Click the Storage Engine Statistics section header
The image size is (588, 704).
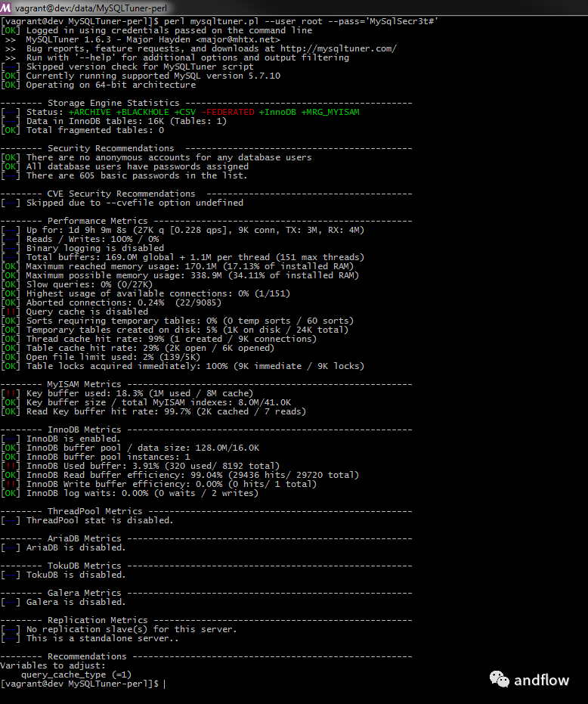tap(113, 103)
